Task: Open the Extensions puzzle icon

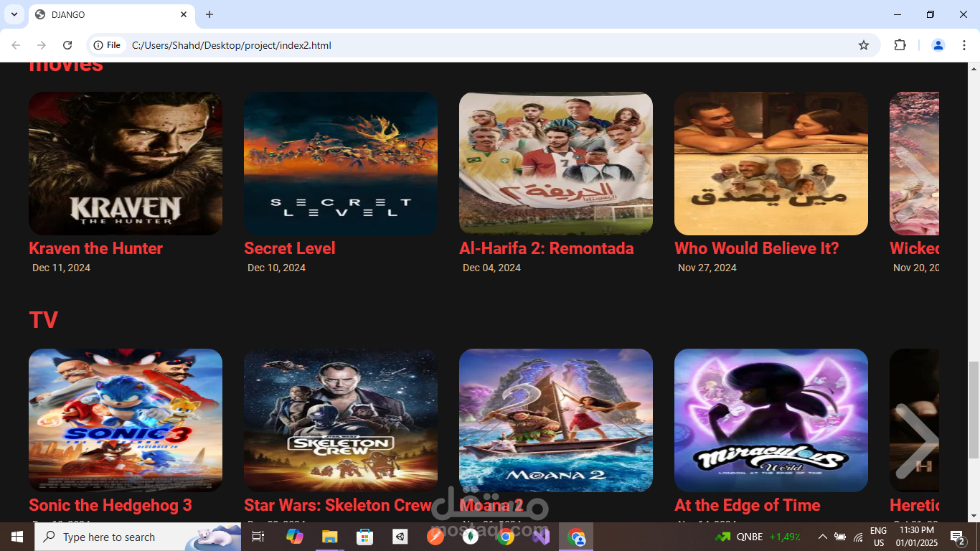Action: click(x=900, y=45)
